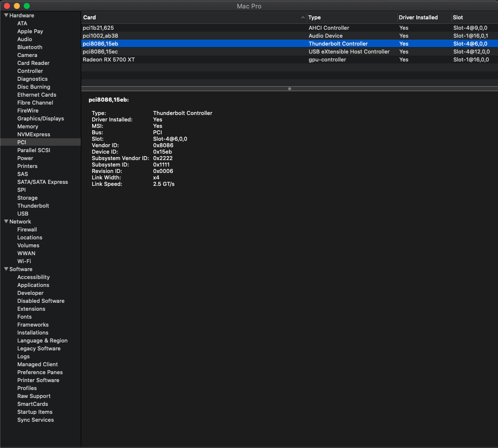This screenshot has width=498, height=448.
Task: Select WWAN in the sidebar
Action: click(26, 253)
